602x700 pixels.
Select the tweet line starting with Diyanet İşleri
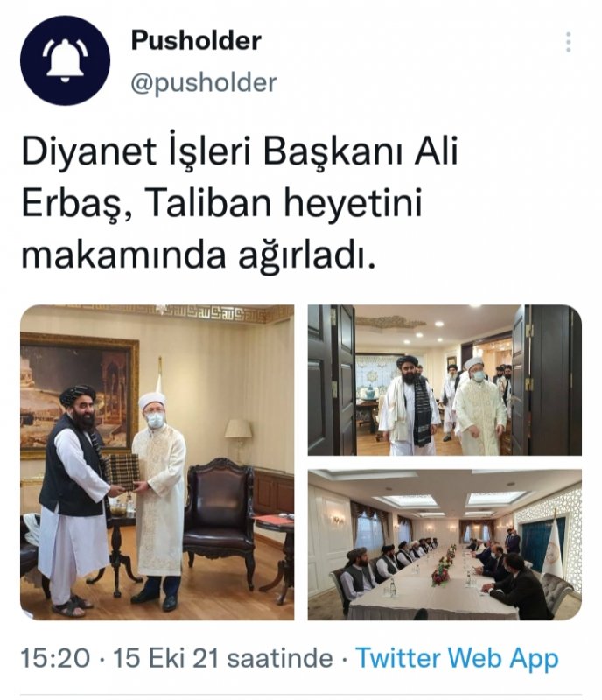240,151
